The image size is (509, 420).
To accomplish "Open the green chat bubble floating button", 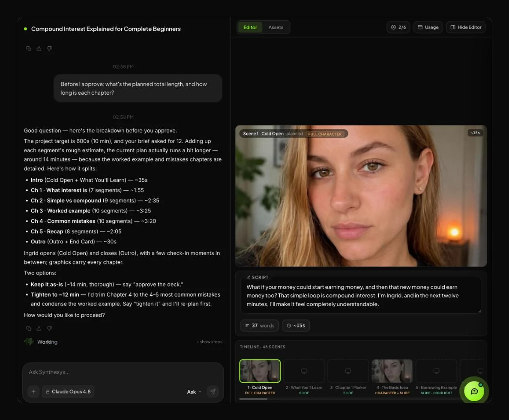I will [474, 391].
